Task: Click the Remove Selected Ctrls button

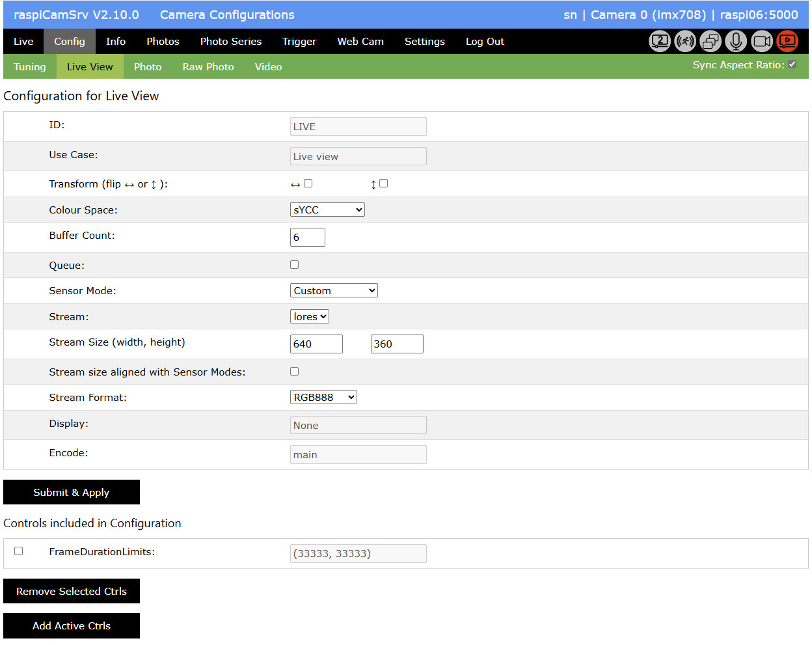Action: click(72, 591)
